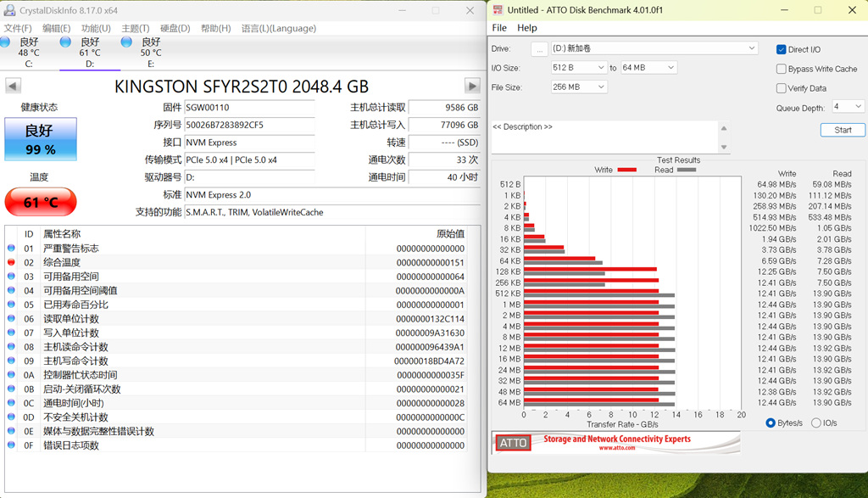Screen dimensions: 868x498
Task: Open the www.atto.com link in banner
Action: point(617,448)
